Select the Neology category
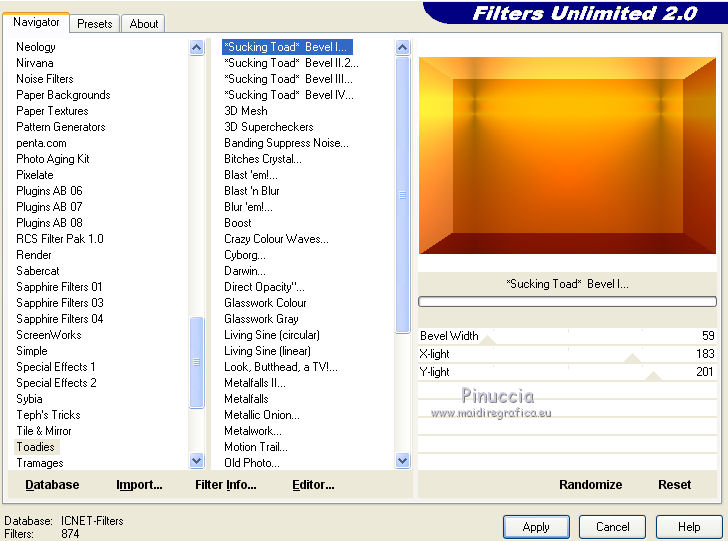The image size is (728, 541). click(x=36, y=47)
